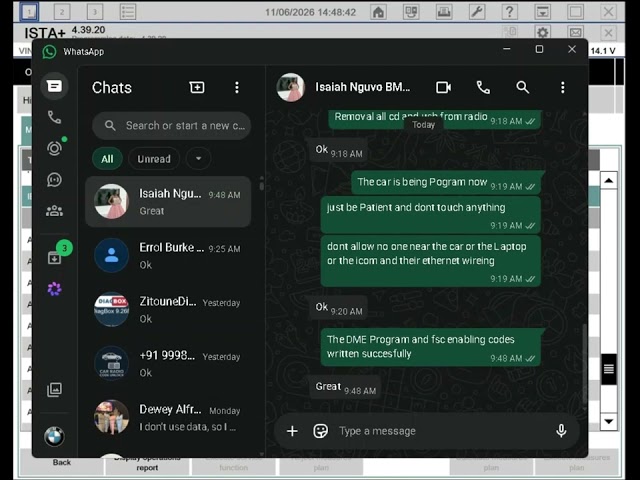The image size is (640, 480).
Task: Select ISTA+ session tab 3
Action: click(x=95, y=12)
